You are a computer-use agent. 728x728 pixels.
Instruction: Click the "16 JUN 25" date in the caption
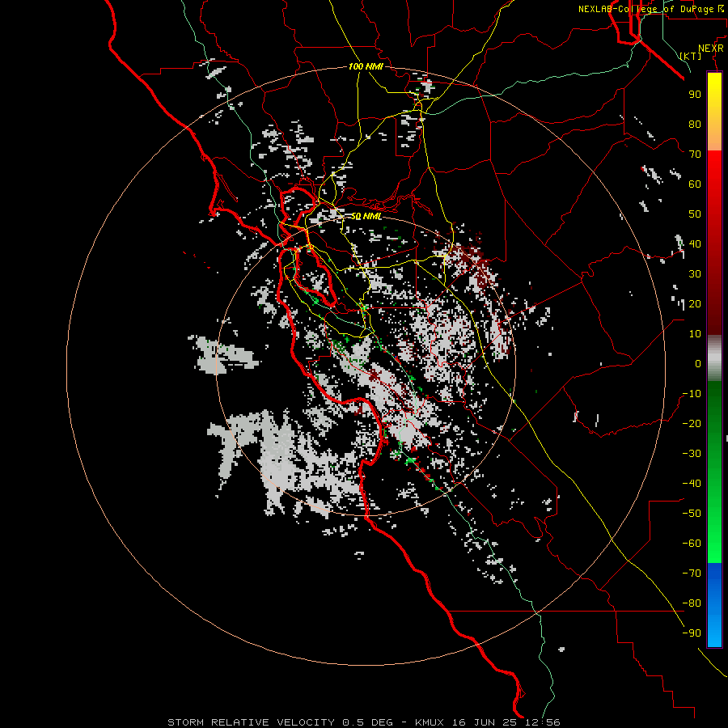click(x=485, y=722)
